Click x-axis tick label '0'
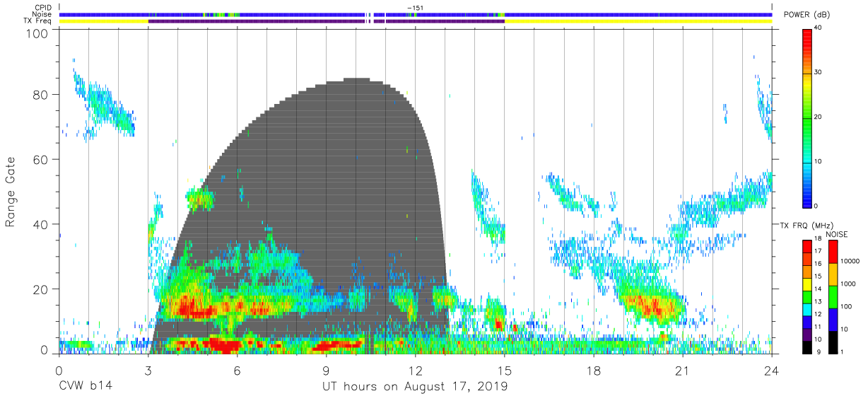 point(59,371)
